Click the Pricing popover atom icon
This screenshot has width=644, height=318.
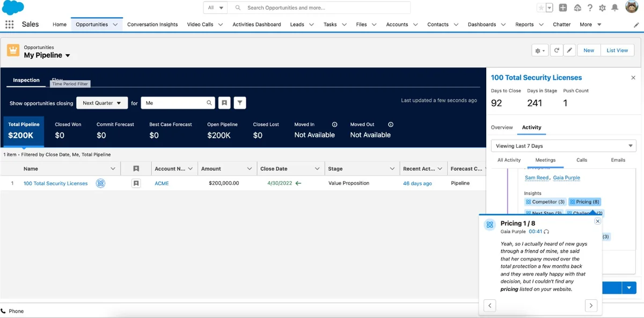pyautogui.click(x=489, y=225)
